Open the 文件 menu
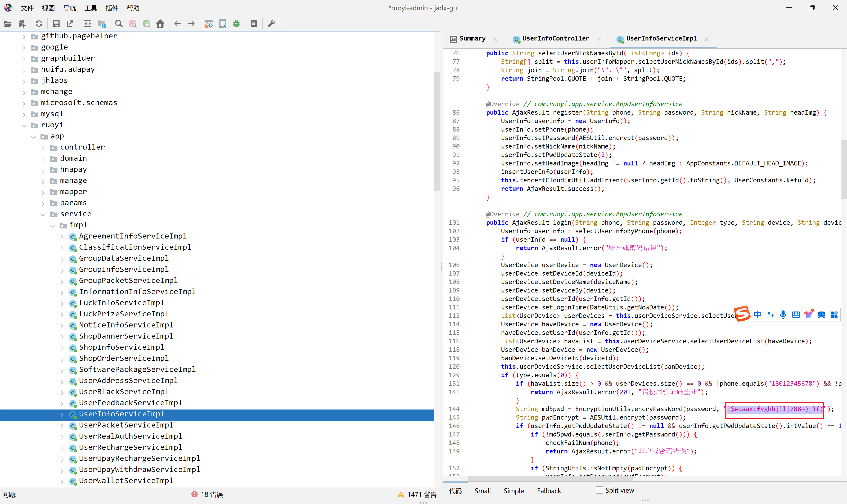 tap(27, 8)
